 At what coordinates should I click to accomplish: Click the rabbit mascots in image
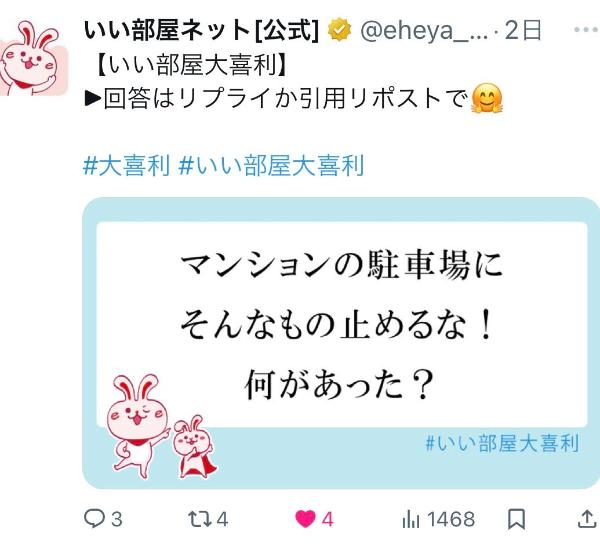162,426
